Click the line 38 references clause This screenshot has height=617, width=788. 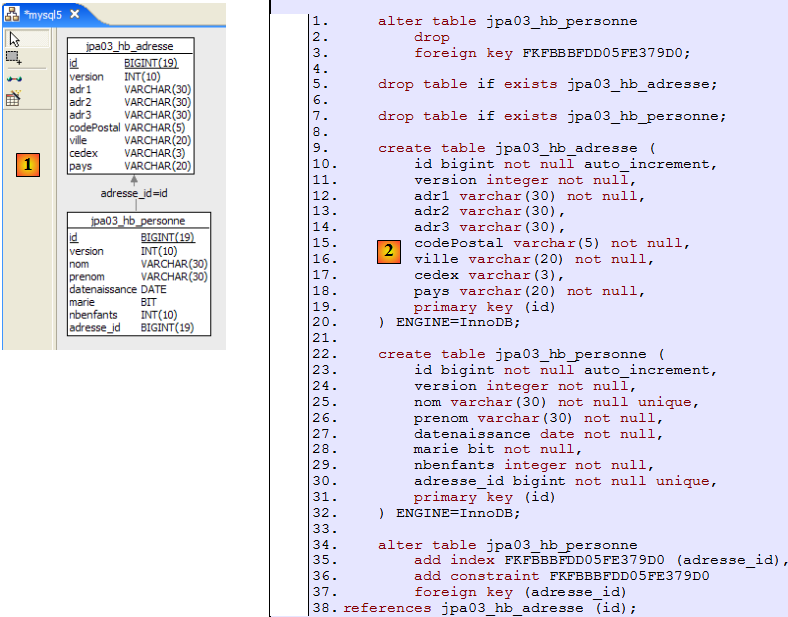coord(489,607)
